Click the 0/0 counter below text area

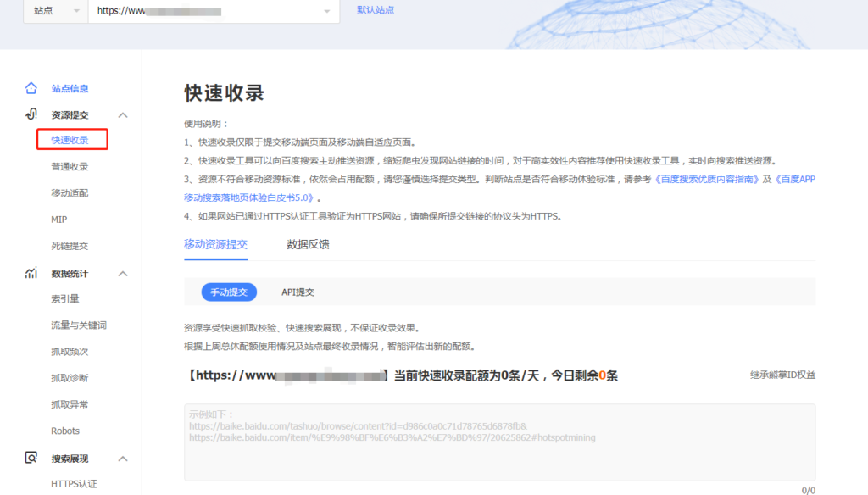808,490
